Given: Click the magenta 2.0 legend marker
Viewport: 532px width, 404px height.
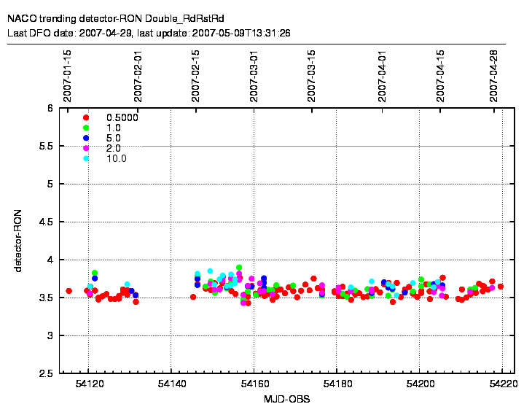Looking at the screenshot, I should pyautogui.click(x=86, y=148).
